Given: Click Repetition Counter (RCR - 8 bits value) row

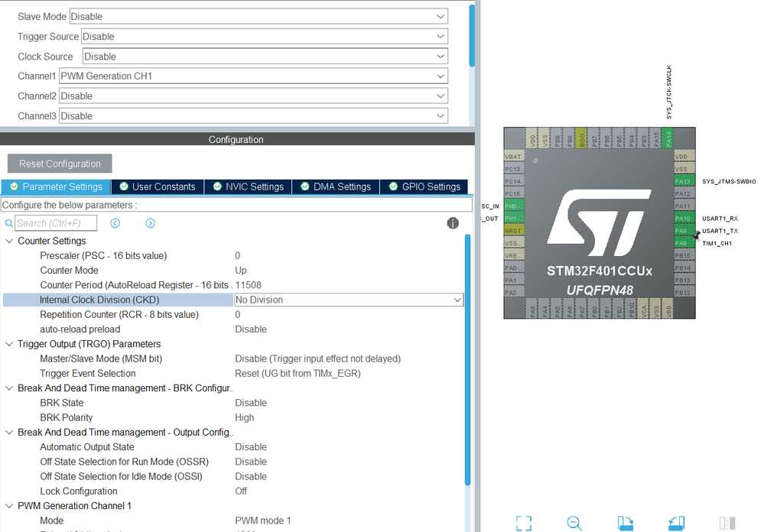Looking at the screenshot, I should 233,315.
